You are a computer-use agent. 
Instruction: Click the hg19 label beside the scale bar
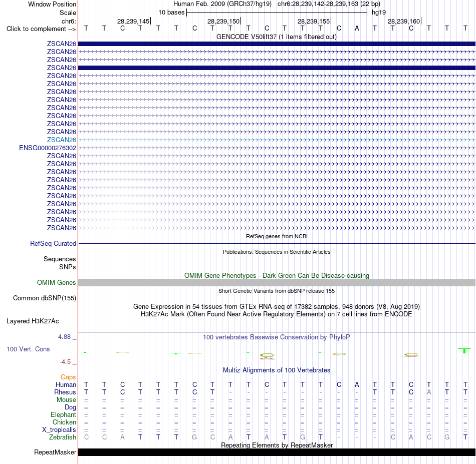pyautogui.click(x=379, y=13)
